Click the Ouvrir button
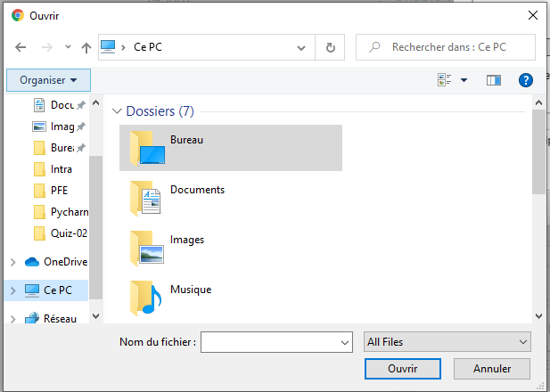 (403, 368)
